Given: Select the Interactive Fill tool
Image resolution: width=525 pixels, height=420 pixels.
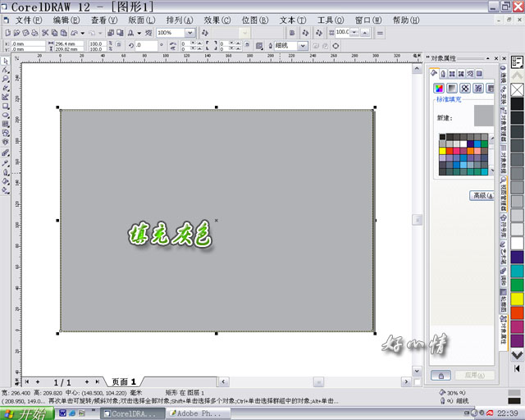Looking at the screenshot, I should 6,190.
